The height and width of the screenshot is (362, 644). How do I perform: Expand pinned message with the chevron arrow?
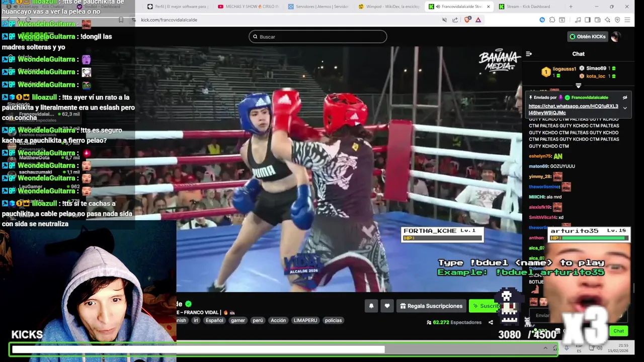pos(625,108)
